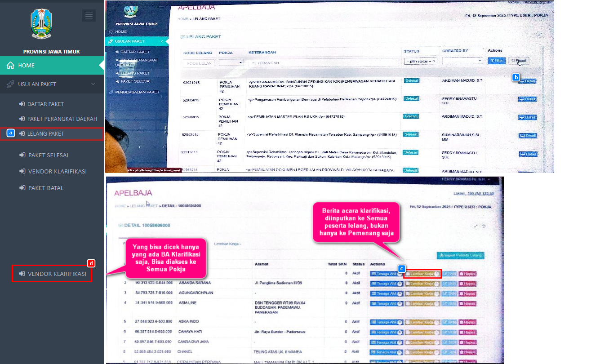Click the CREATED BY column header
The width and height of the screenshot is (600, 364).
pos(455,51)
